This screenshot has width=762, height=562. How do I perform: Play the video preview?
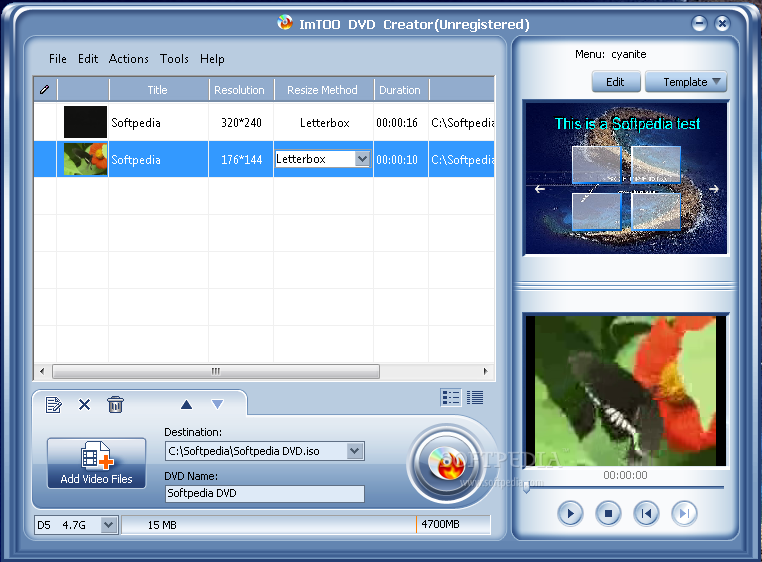[570, 513]
